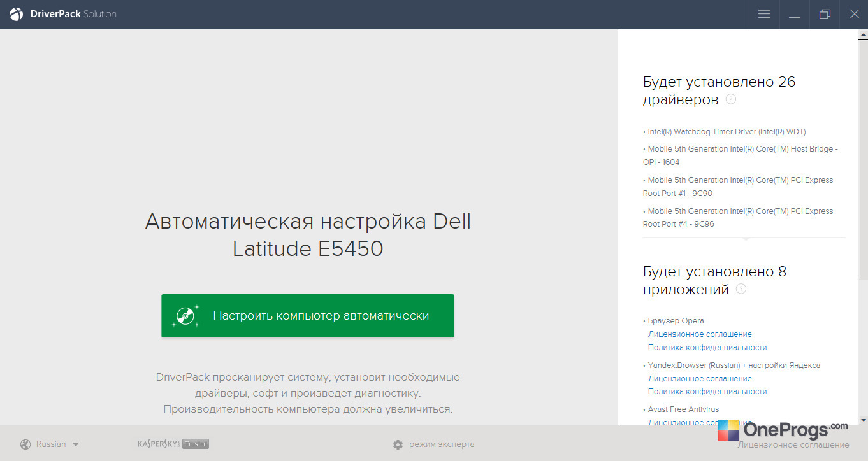Open Opera's 'Лицензионное соглашение' link
This screenshot has width=868, height=461.
point(700,334)
